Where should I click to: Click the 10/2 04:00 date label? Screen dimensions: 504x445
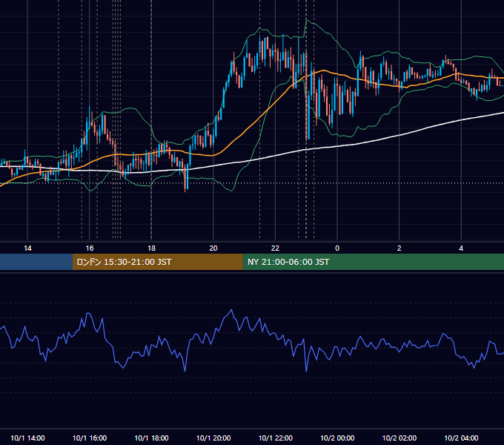[x=461, y=438]
